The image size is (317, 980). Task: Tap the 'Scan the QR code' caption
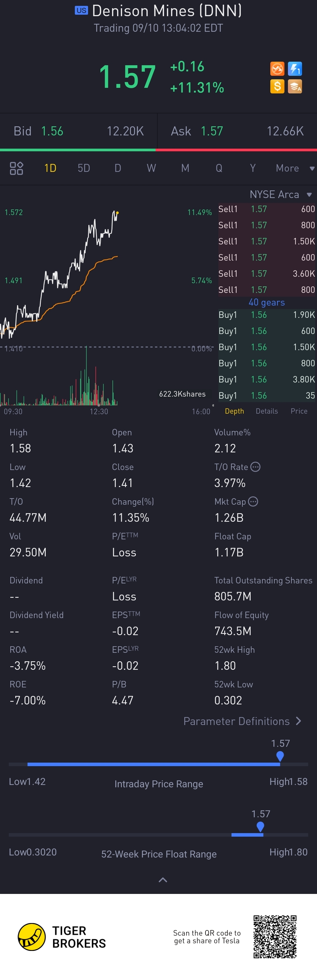click(207, 937)
